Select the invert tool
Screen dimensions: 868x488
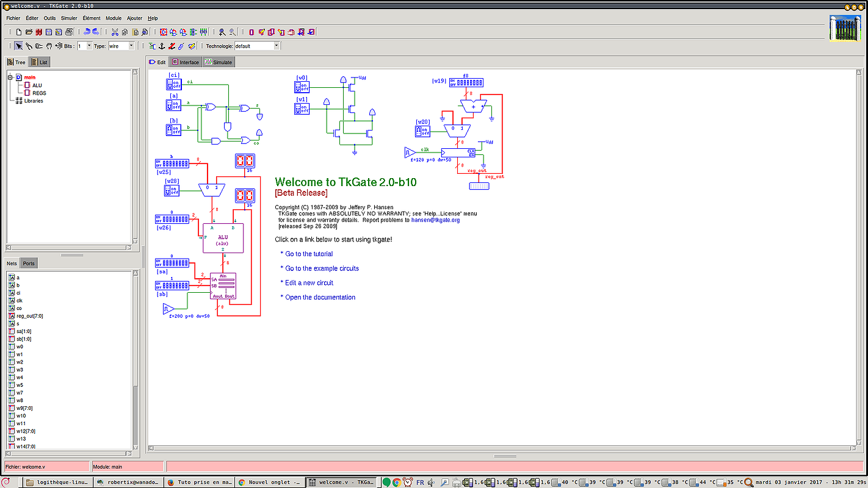tap(38, 46)
